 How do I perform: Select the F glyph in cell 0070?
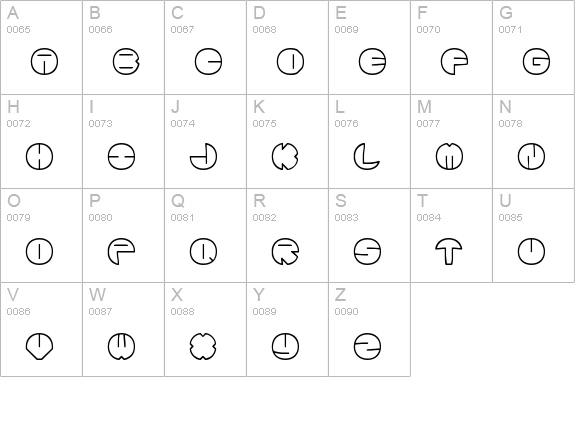click(454, 62)
